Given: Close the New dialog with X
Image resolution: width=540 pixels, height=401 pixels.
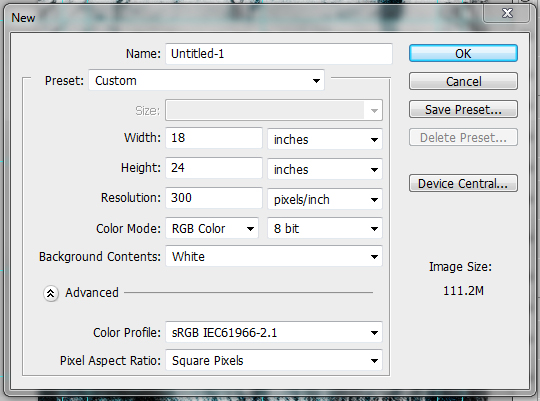Looking at the screenshot, I should pos(507,13).
